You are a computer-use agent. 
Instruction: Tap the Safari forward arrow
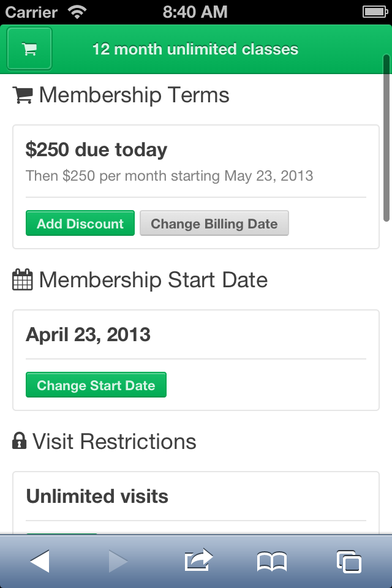[118, 561]
